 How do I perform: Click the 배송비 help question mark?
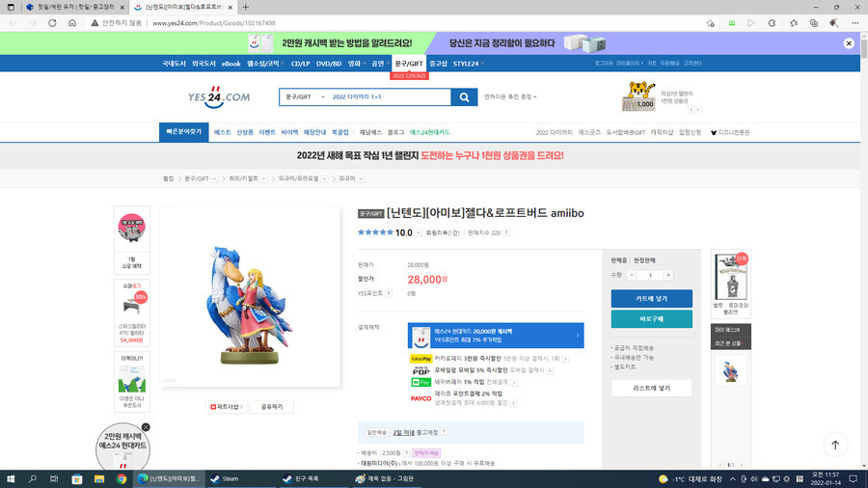[x=406, y=453]
